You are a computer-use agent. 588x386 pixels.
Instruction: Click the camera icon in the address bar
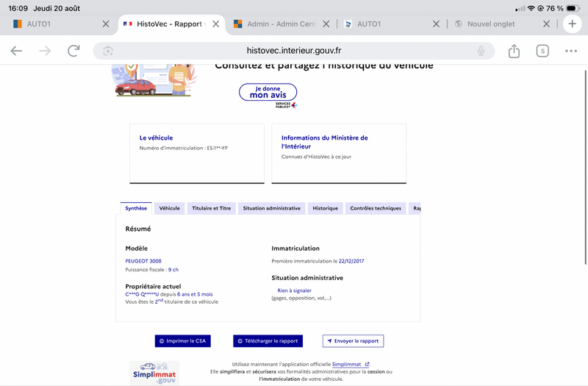[108, 51]
